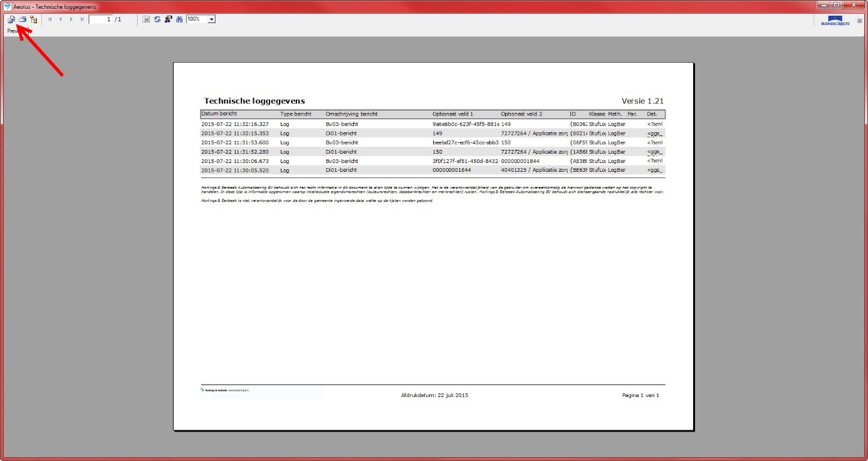Go to the next page

pos(71,19)
